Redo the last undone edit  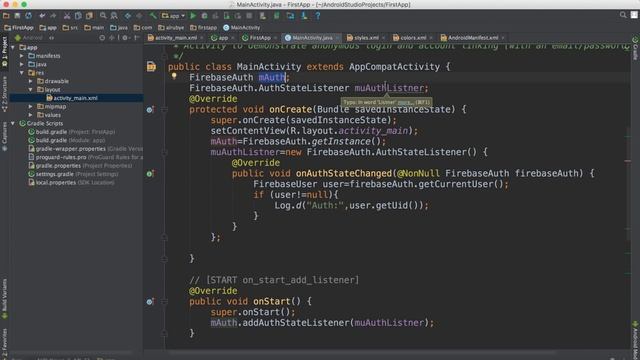click(x=53, y=16)
